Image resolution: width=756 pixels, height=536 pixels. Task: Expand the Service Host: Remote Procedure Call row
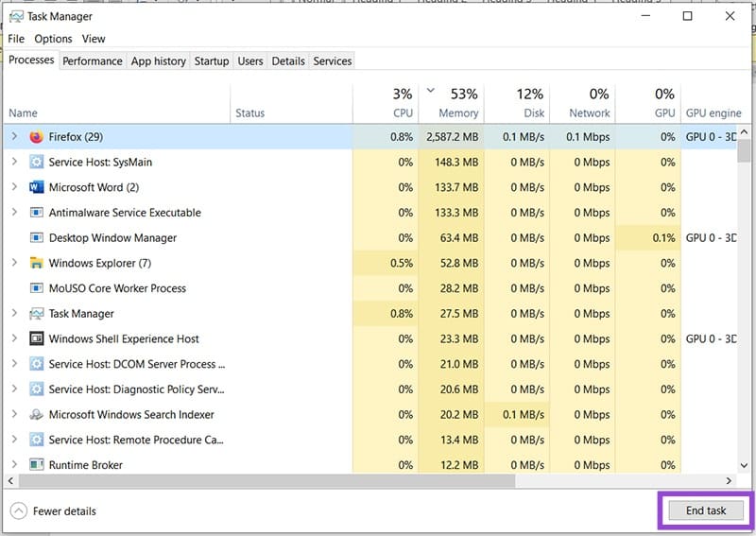pos(14,440)
